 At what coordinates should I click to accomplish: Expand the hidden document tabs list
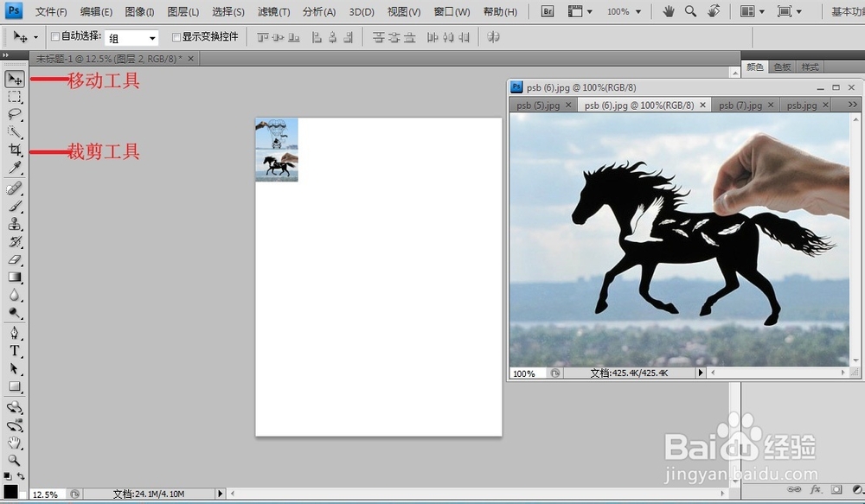(x=853, y=105)
